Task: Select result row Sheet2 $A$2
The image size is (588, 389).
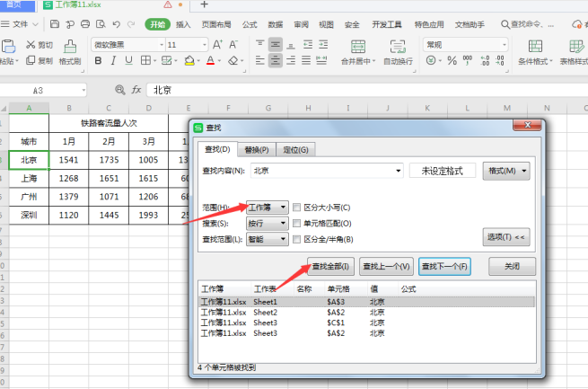Action: [367, 312]
